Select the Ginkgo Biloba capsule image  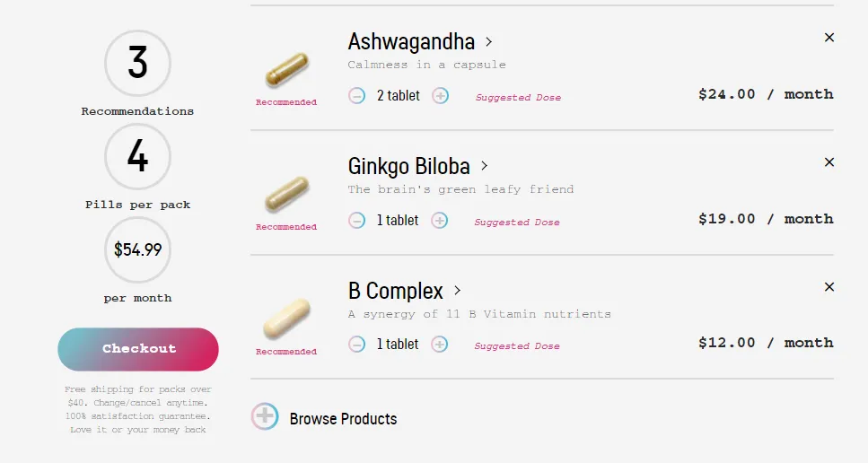(286, 194)
